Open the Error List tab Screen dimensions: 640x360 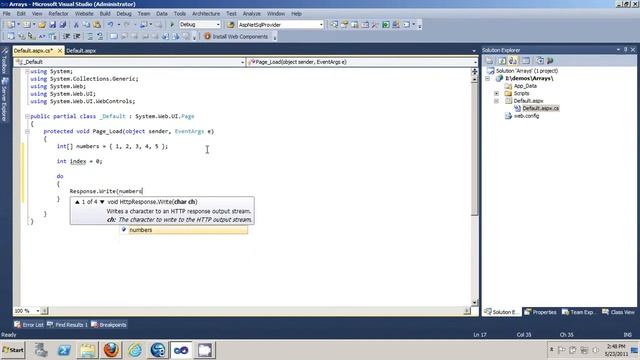(x=29, y=325)
